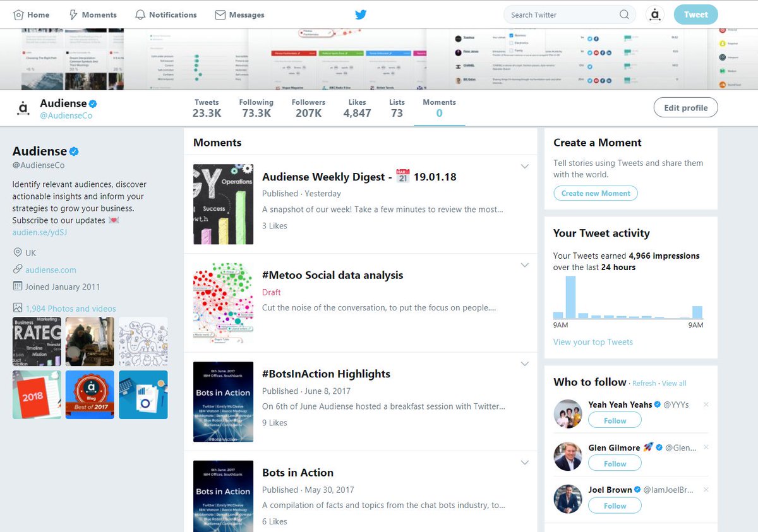This screenshot has width=758, height=532.
Task: Open the Followers 207K tab
Action: pos(308,108)
